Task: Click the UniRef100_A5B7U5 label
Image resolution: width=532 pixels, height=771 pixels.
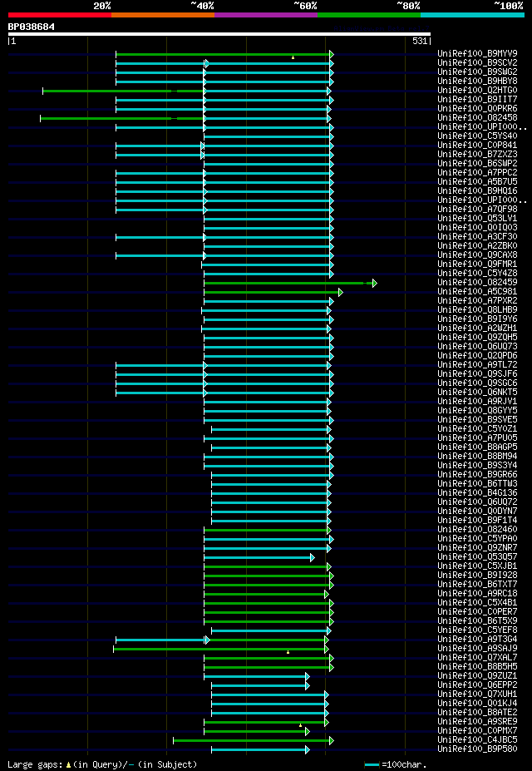Action: 477,182
